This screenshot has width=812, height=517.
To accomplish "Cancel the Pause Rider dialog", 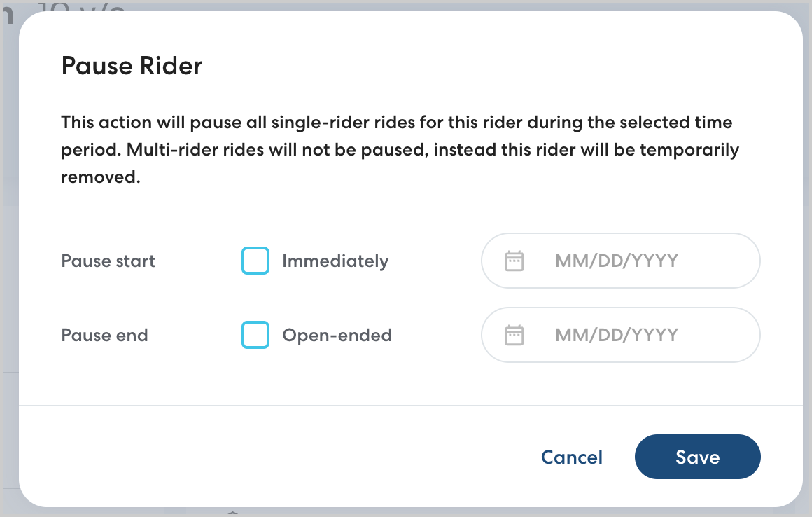I will (572, 457).
